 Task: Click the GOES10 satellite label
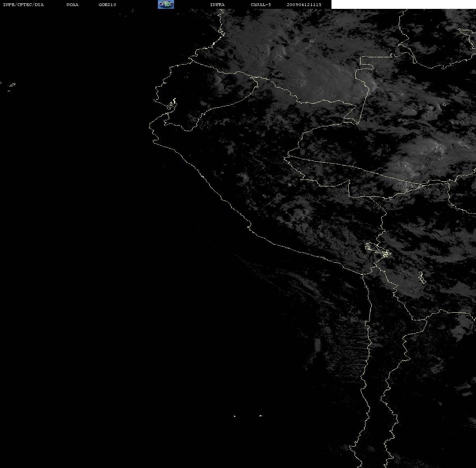tap(107, 4)
